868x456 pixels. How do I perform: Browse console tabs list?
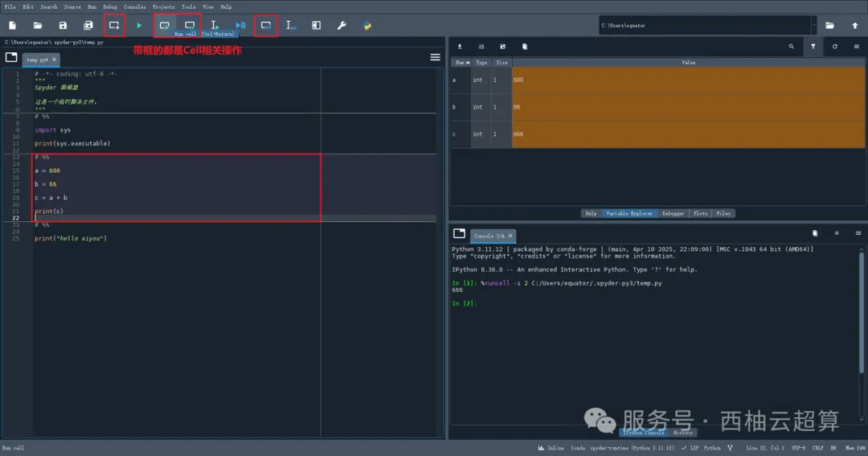[x=459, y=233]
